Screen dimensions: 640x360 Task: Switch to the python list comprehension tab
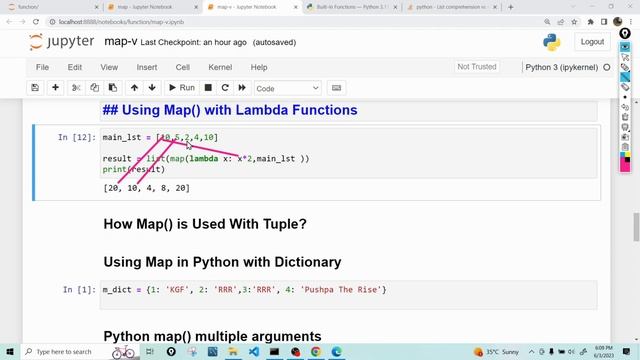pos(452,7)
